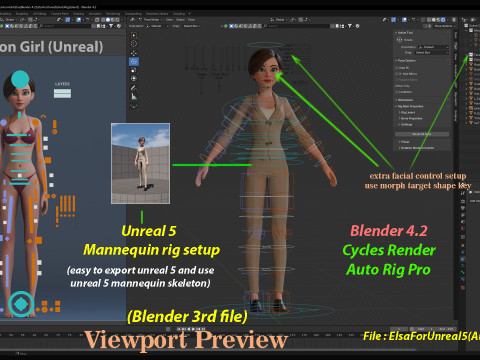480x360 pixels.
Task: Switch to the Shading workspace tab
Action: tap(78, 14)
